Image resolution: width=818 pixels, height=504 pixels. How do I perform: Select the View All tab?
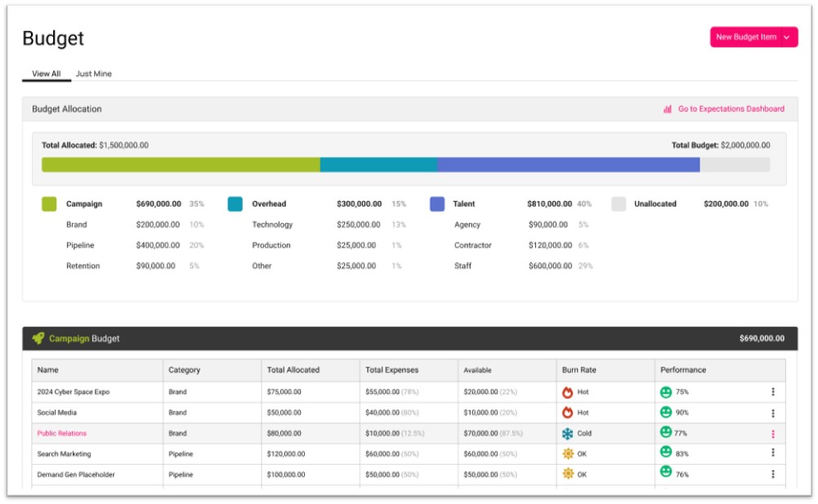pyautogui.click(x=47, y=74)
